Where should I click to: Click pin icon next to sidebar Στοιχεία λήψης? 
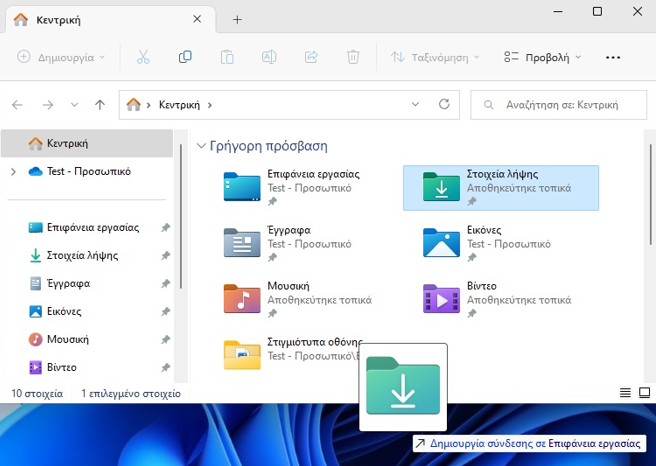(166, 256)
